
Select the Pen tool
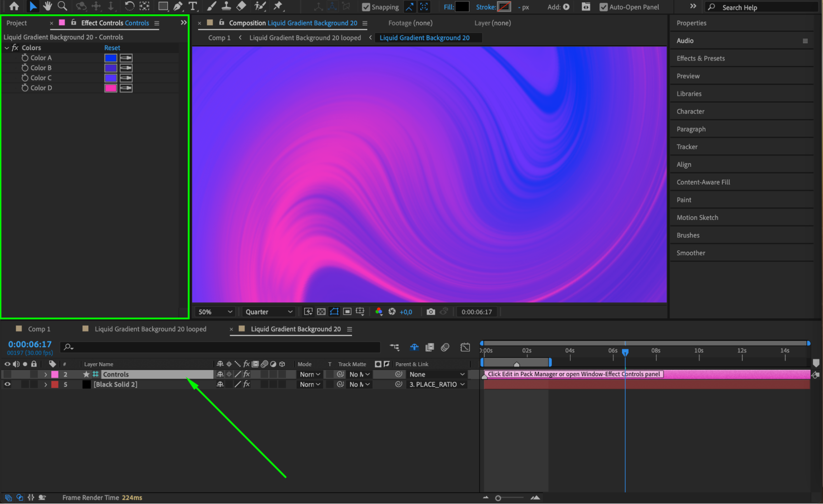tap(178, 6)
